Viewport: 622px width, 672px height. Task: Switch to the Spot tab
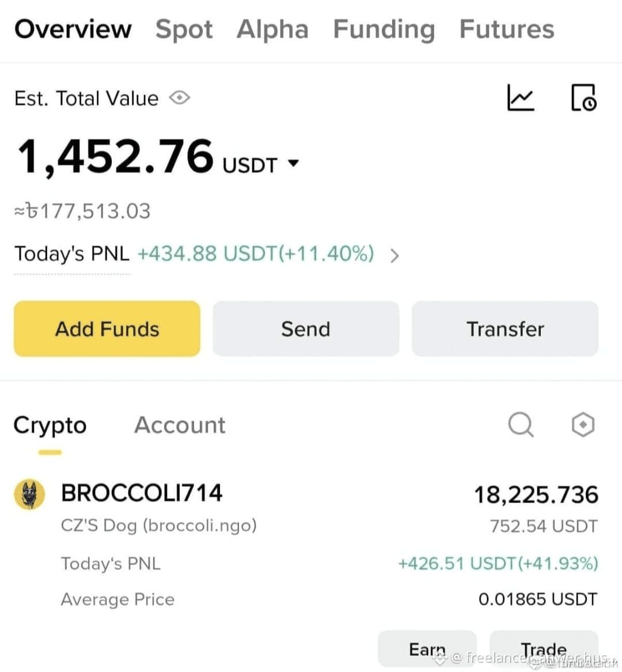tap(184, 29)
